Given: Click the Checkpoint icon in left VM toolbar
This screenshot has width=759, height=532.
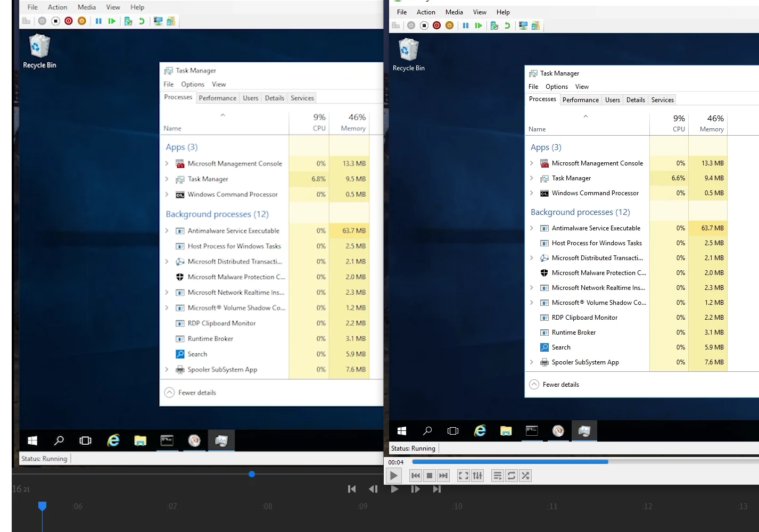Looking at the screenshot, I should pos(128,21).
